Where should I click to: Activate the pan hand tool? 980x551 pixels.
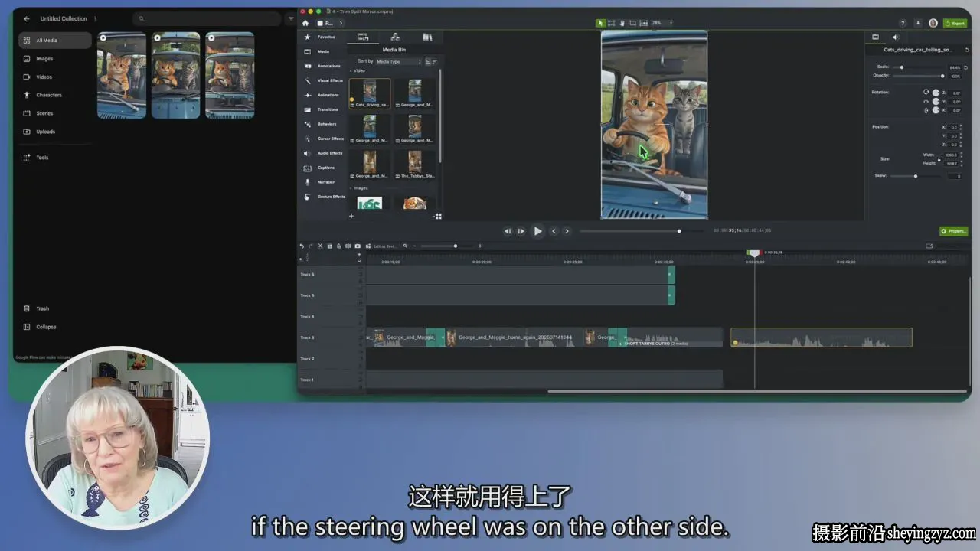click(622, 23)
